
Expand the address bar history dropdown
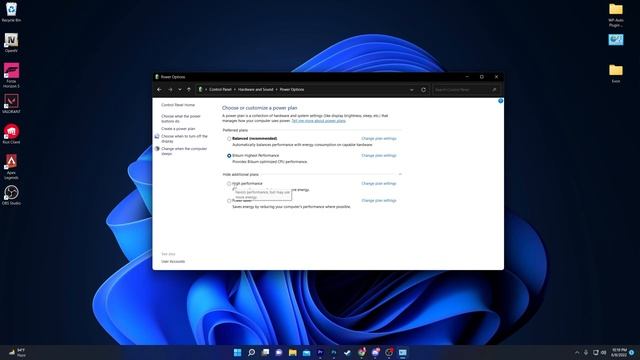(x=411, y=89)
